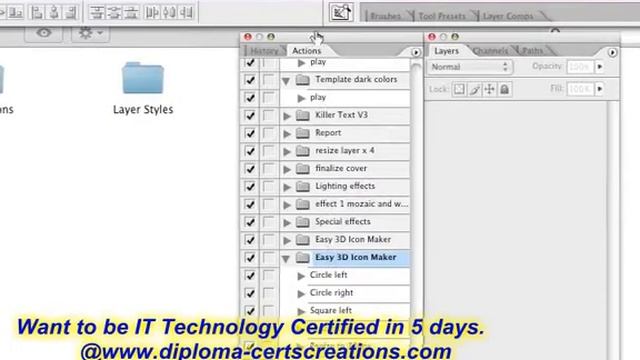Screen dimensions: 640x360
Task: Click the Report set folder icon
Action: (302, 133)
